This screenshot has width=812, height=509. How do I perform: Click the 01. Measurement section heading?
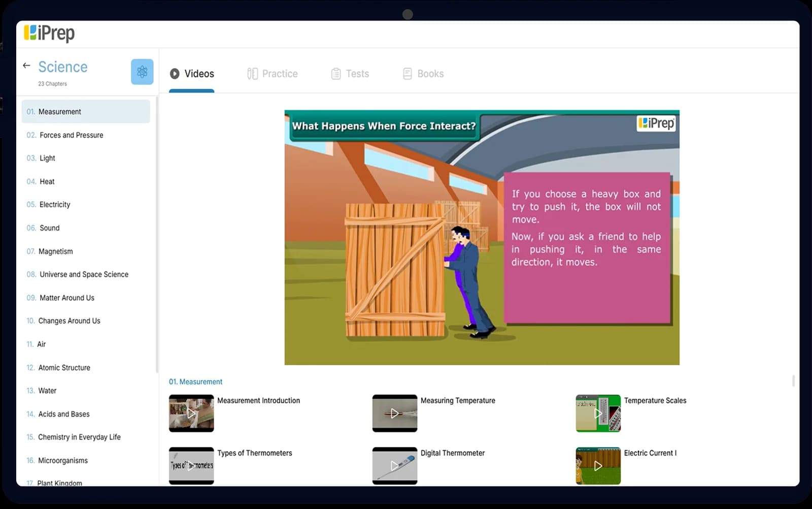coord(195,381)
